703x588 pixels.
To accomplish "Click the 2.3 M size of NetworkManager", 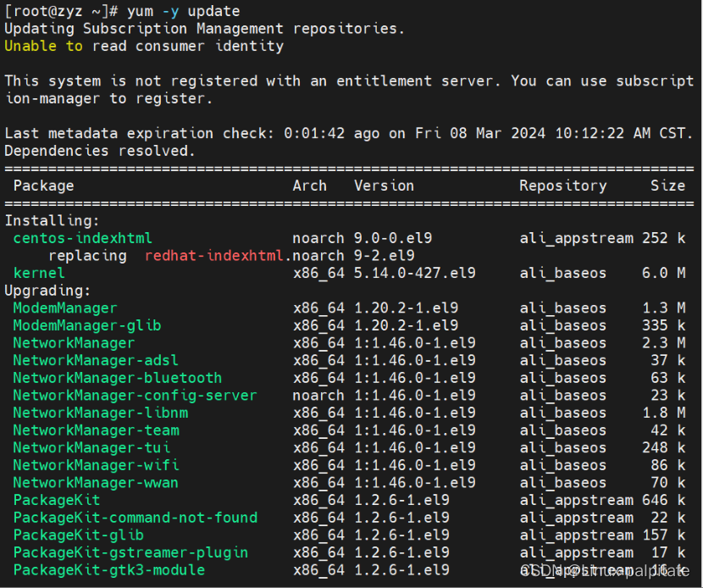I will [x=663, y=343].
